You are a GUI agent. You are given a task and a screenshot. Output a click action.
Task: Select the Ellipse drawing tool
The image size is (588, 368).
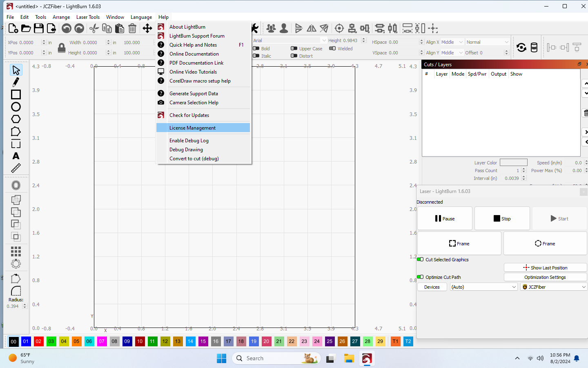point(16,107)
